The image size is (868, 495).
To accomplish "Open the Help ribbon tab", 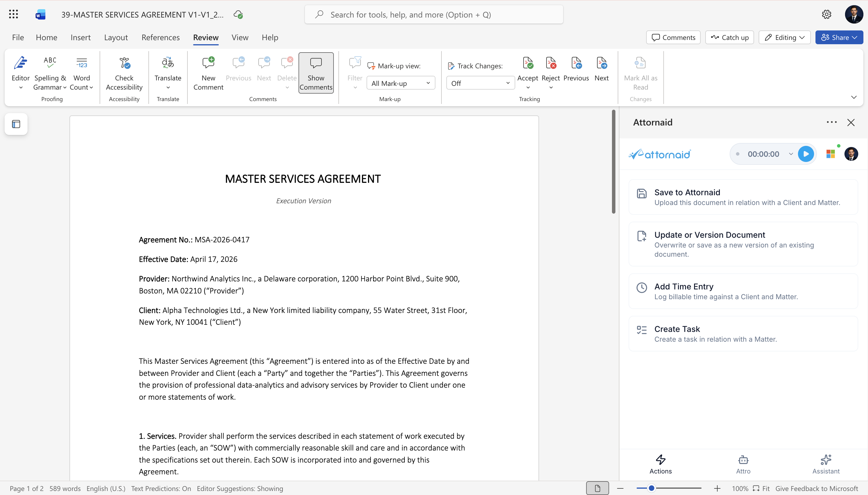I will coord(270,37).
